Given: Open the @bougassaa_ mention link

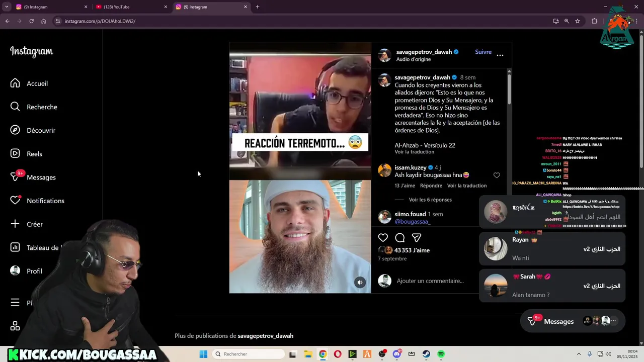Looking at the screenshot, I should pos(413,221).
